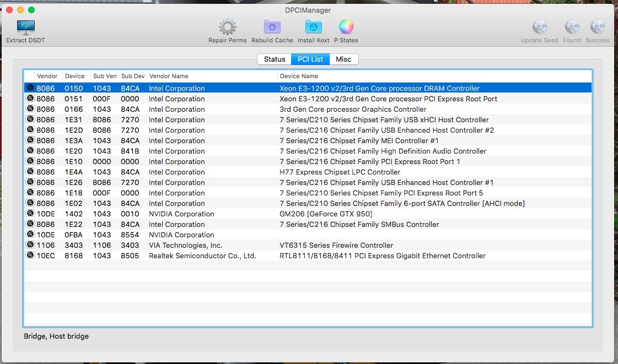Image resolution: width=618 pixels, height=364 pixels.
Task: Select the PCI List tab
Action: (310, 59)
